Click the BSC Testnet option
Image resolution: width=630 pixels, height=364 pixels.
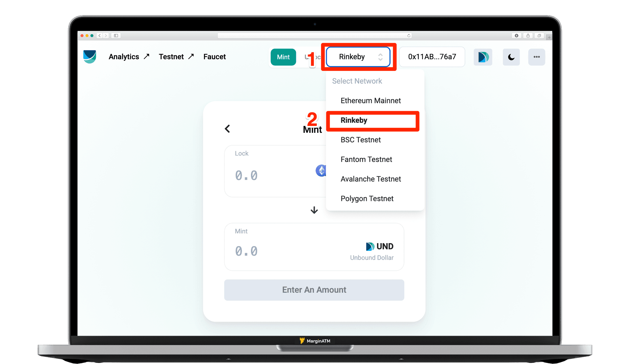362,140
